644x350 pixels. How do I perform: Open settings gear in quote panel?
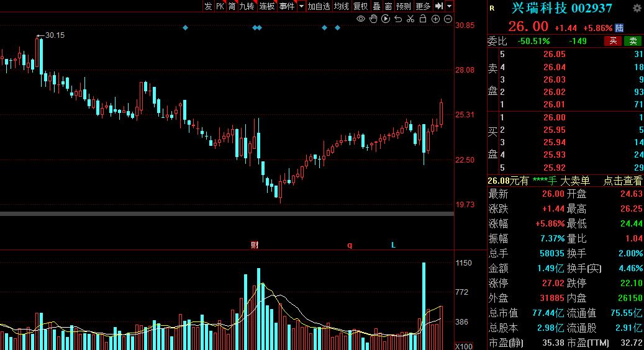(x=637, y=8)
